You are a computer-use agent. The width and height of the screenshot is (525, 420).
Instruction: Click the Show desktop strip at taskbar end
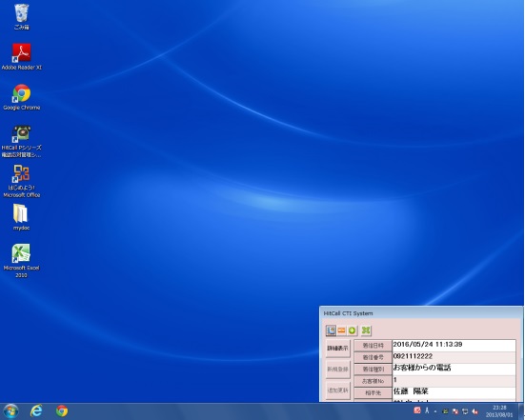point(520,411)
